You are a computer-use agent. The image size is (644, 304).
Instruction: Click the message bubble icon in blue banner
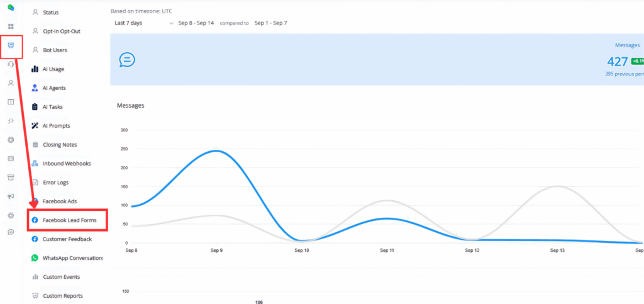127,60
